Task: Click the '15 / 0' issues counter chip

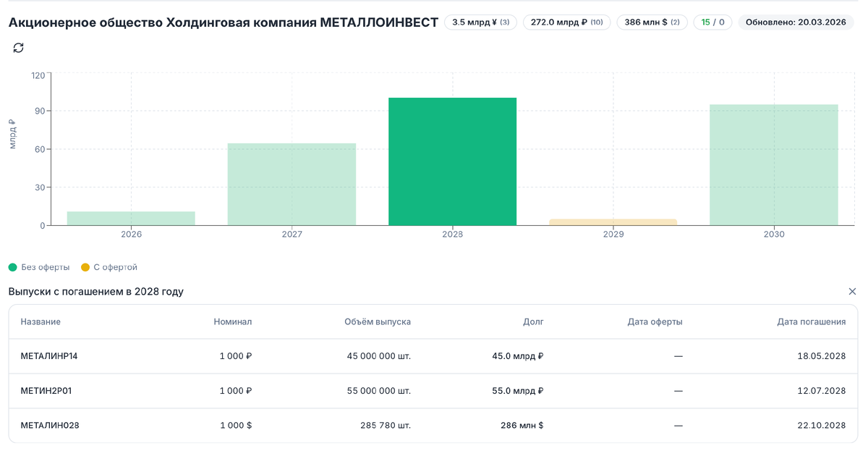Action: pos(712,22)
